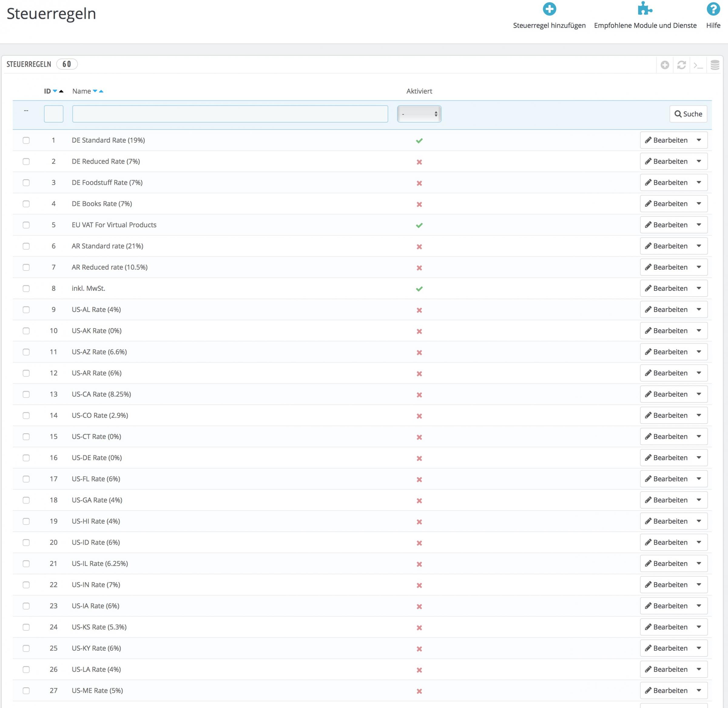728x708 pixels.
Task: Open recommended modules puzzle icon
Action: pyautogui.click(x=645, y=8)
